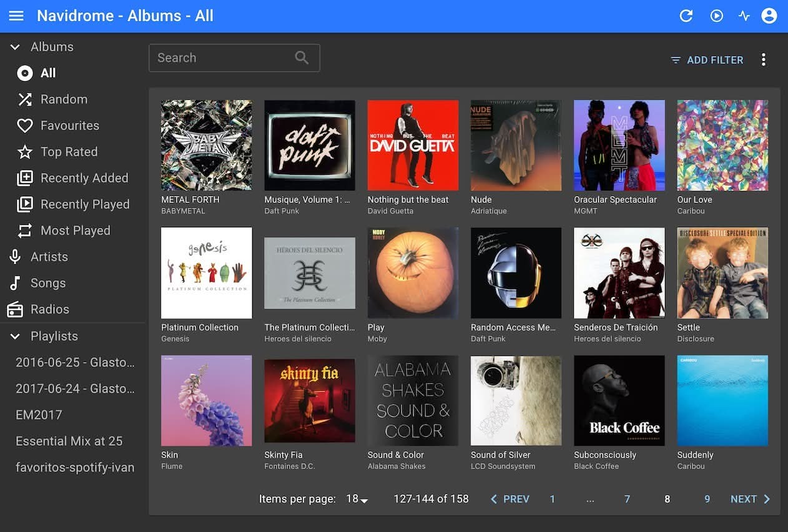Click the magnifier icon in the search box
Image resolution: width=788 pixels, height=532 pixels.
[302, 57]
